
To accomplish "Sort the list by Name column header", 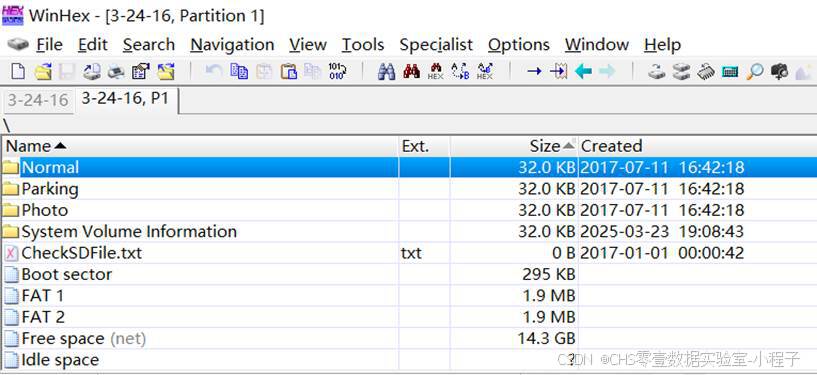I will tap(200, 146).
